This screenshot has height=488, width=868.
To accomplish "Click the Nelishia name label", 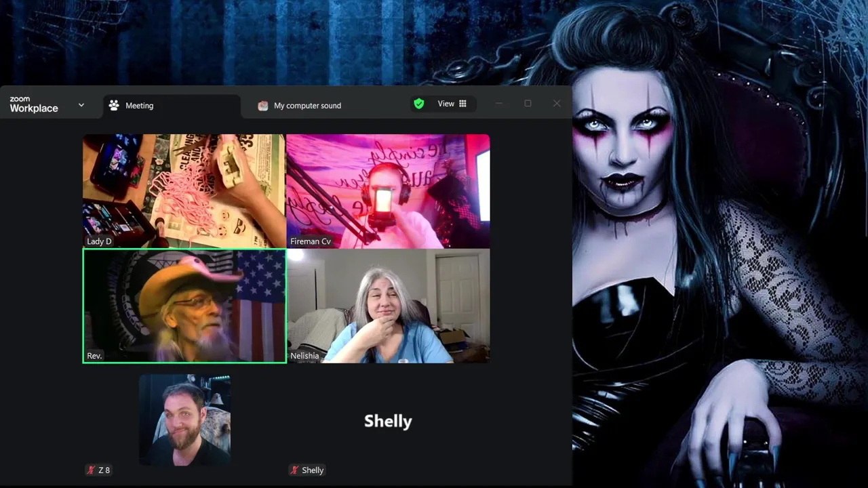I will click(304, 356).
